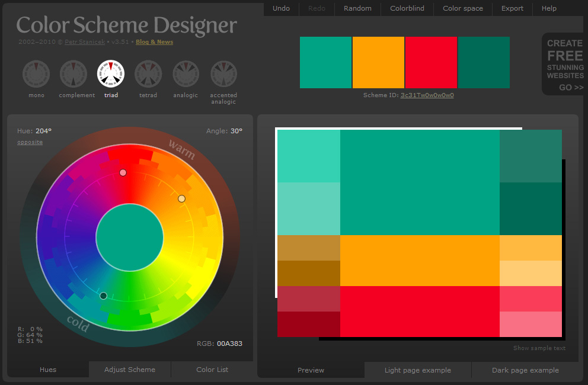The height and width of the screenshot is (385, 588).
Task: Click the warm label on wheel ring
Action: click(182, 149)
